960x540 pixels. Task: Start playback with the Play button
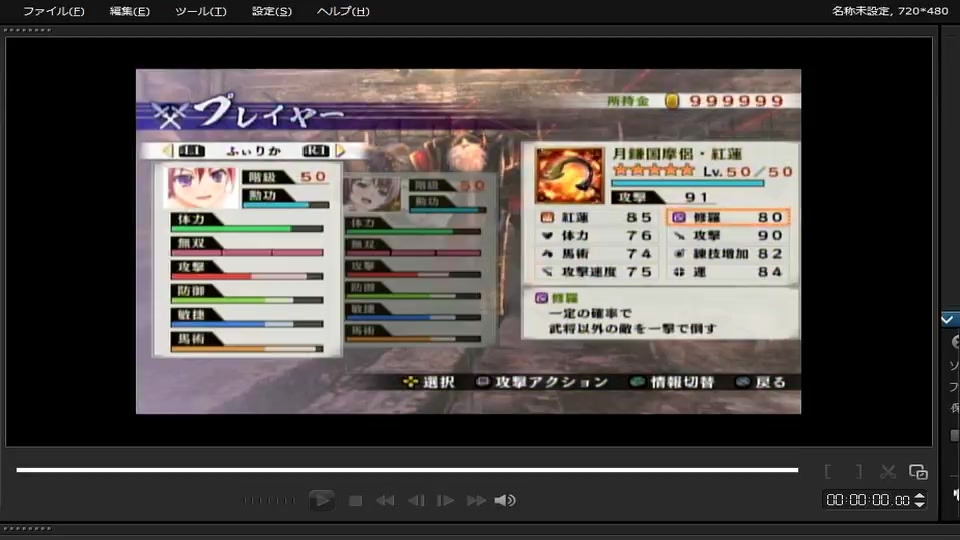[321, 500]
